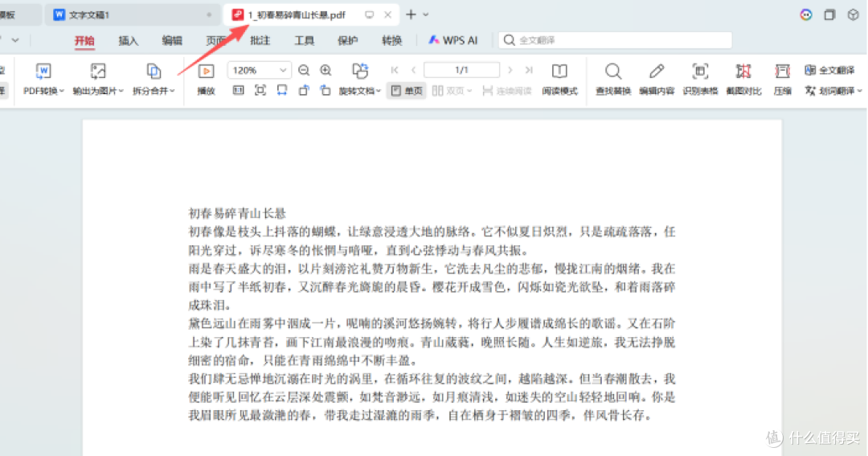Expand the 输出为图片 dropdown arrow
868x456 pixels.
(121, 91)
